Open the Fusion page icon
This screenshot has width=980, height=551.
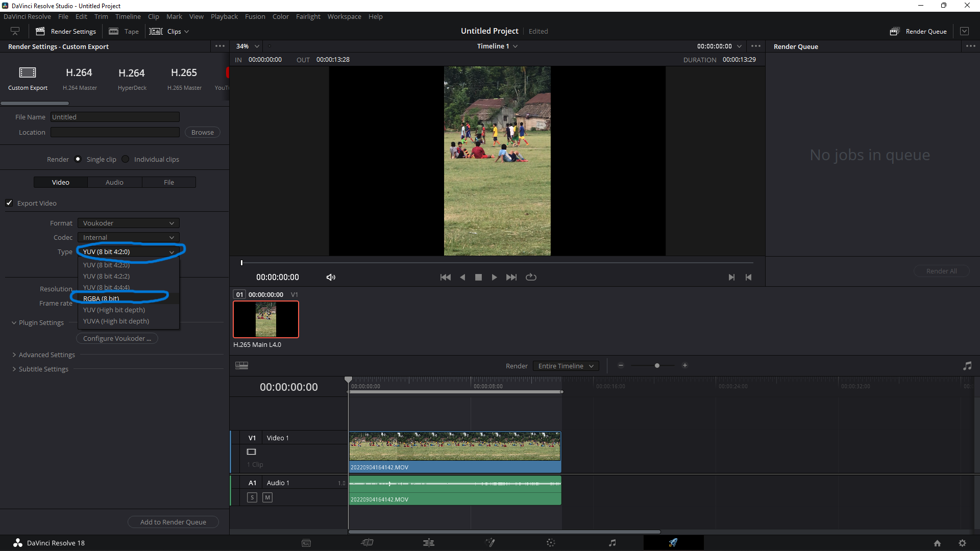click(490, 543)
